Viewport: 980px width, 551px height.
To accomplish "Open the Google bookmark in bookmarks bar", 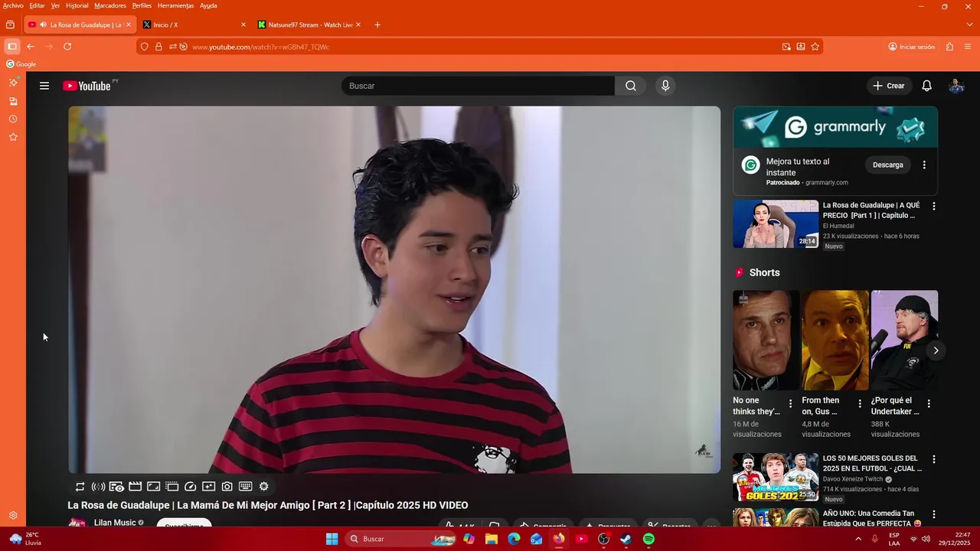I will 21,64.
